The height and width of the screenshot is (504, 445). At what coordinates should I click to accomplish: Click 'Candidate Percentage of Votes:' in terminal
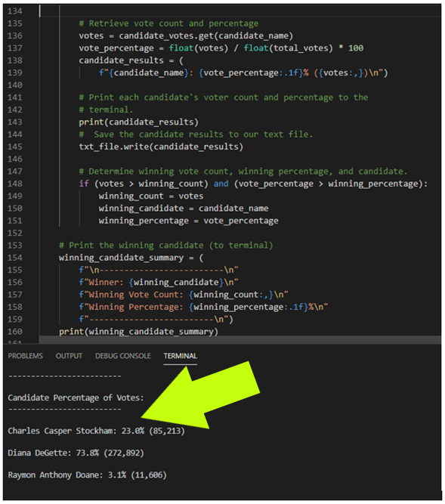[76, 398]
